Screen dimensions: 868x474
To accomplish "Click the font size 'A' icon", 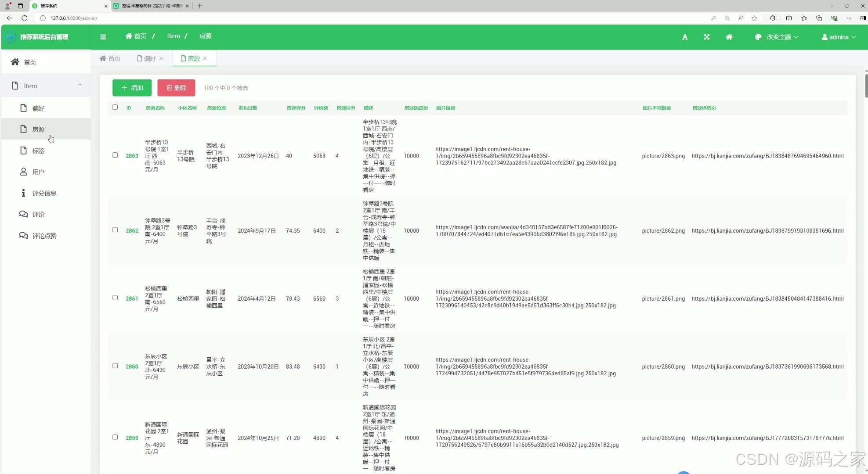I will pyautogui.click(x=684, y=37).
